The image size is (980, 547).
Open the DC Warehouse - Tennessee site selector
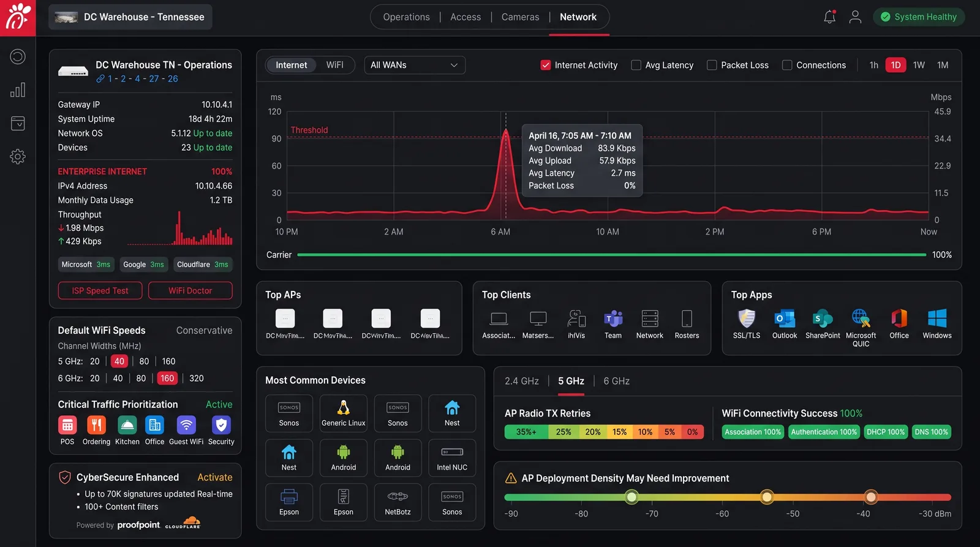[130, 17]
